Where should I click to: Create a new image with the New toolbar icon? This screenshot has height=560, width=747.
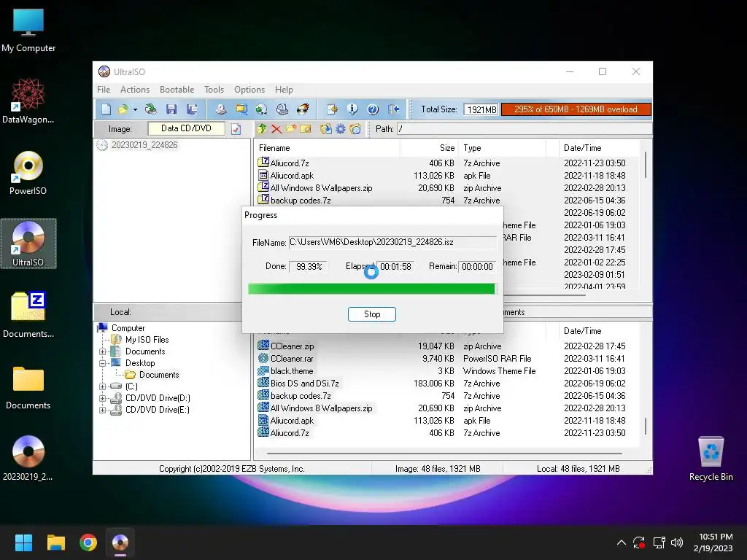(x=106, y=109)
